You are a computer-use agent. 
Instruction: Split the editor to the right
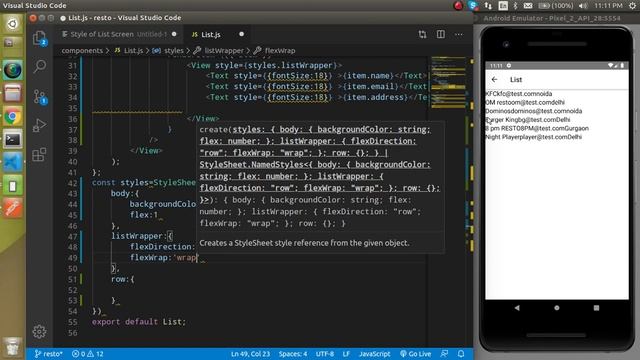pos(441,34)
